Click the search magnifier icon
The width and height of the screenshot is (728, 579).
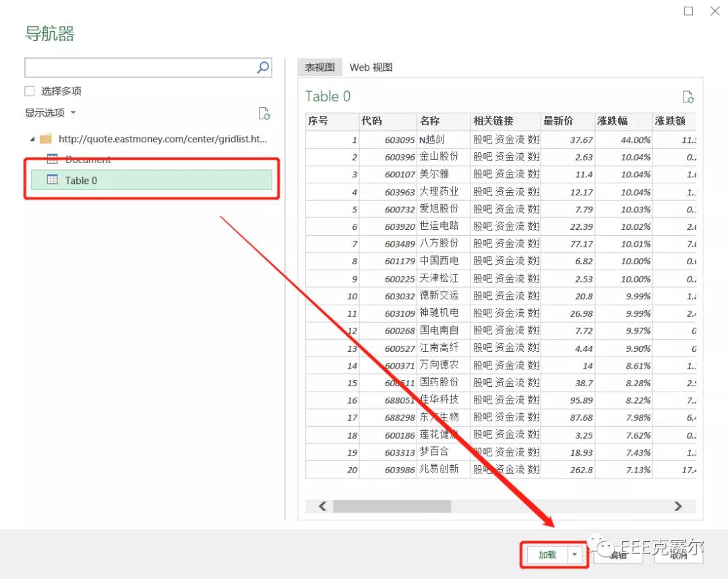pos(263,67)
